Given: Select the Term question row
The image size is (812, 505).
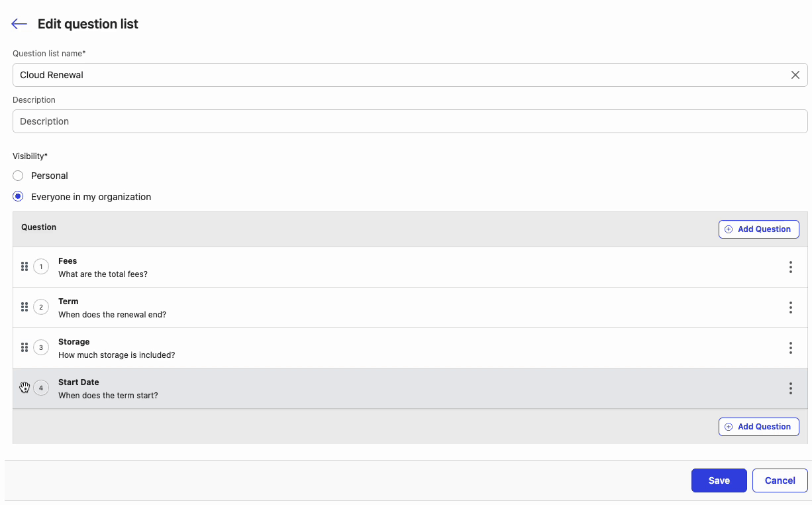Looking at the screenshot, I should pyautogui.click(x=397, y=308).
